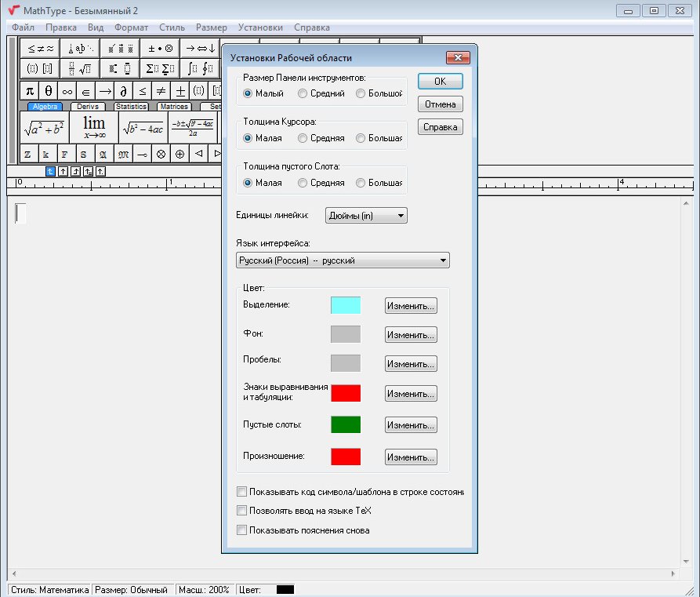The width and height of the screenshot is (700, 597).
Task: Insert the double-struck Z symbol
Action: pos(27,155)
